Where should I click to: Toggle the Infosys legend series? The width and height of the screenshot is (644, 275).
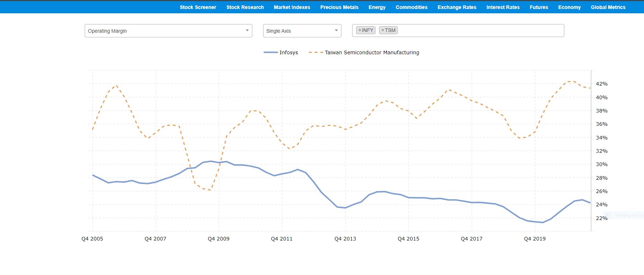(x=281, y=52)
